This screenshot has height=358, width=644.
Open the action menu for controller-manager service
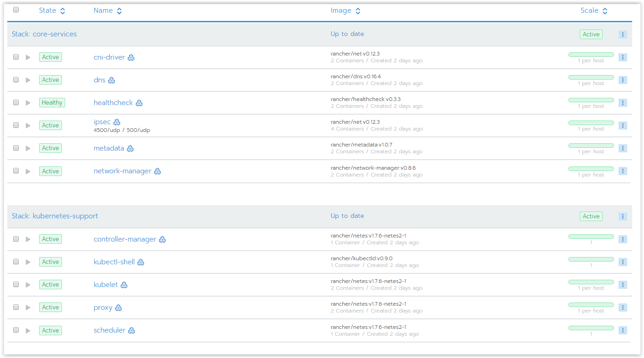coord(623,239)
